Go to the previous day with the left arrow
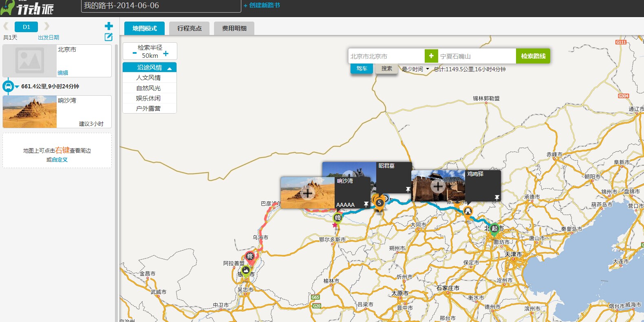This screenshot has height=322, width=644. [6, 26]
